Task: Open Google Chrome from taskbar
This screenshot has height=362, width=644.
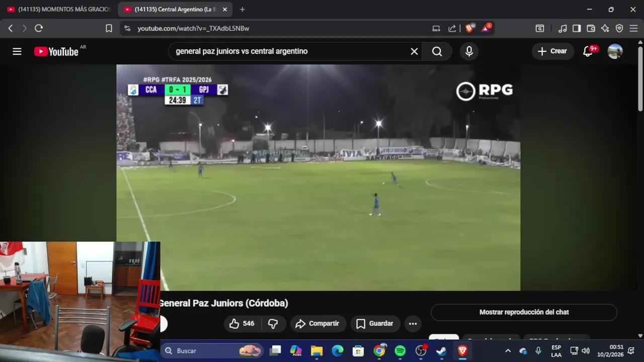Action: [379, 350]
